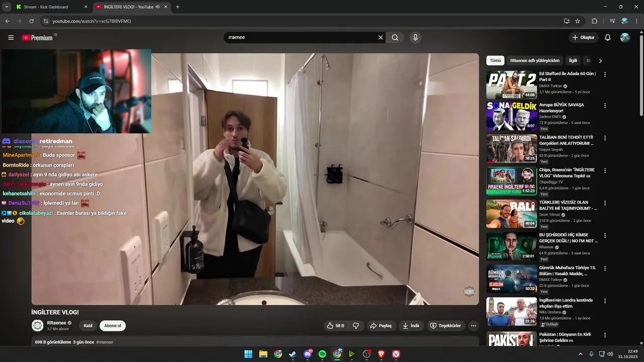Select RRaenee adlı yükleyiciden chip

535,60
